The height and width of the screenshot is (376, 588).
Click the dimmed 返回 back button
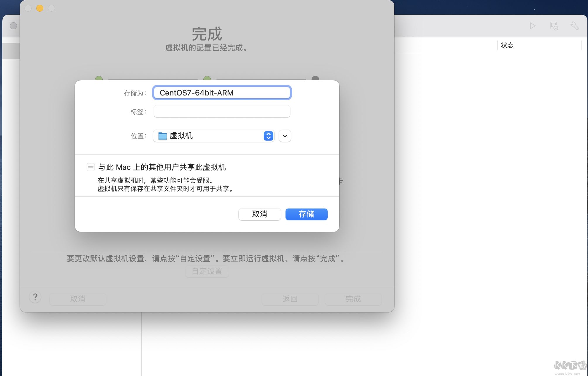[x=290, y=299]
